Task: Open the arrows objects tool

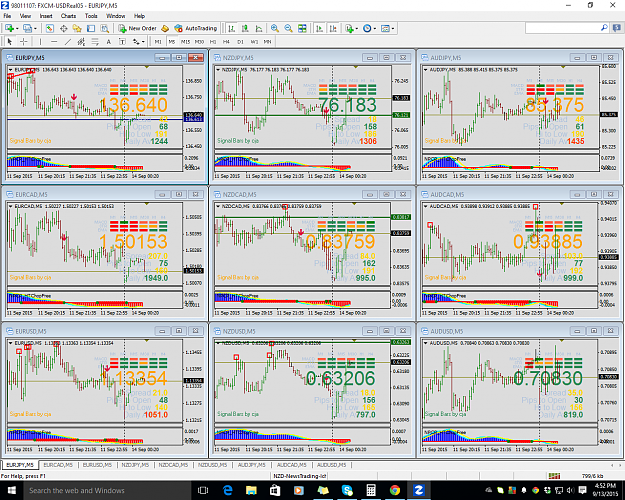Action: pyautogui.click(x=136, y=41)
